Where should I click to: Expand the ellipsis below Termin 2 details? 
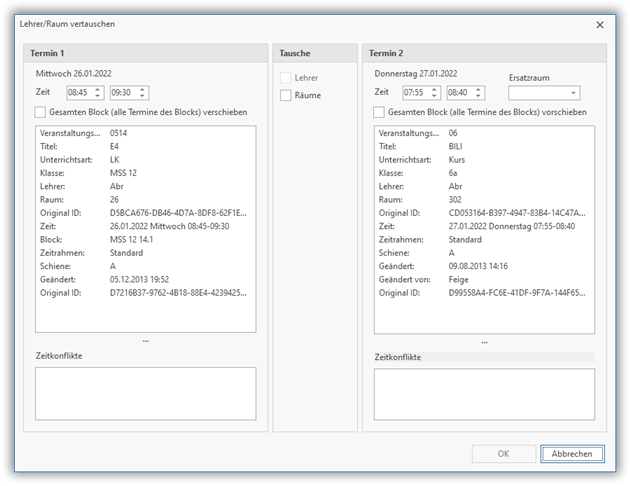pos(484,341)
